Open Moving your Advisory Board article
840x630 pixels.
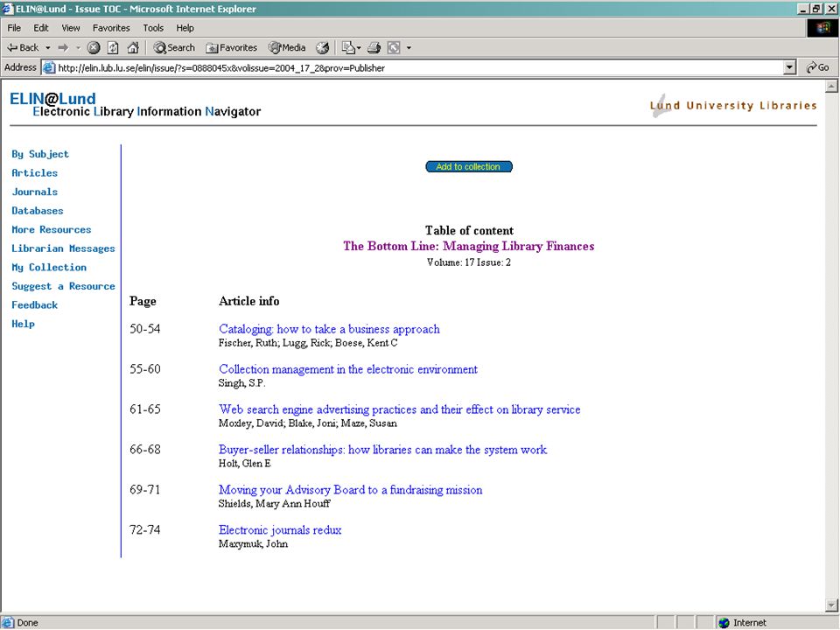coord(350,490)
